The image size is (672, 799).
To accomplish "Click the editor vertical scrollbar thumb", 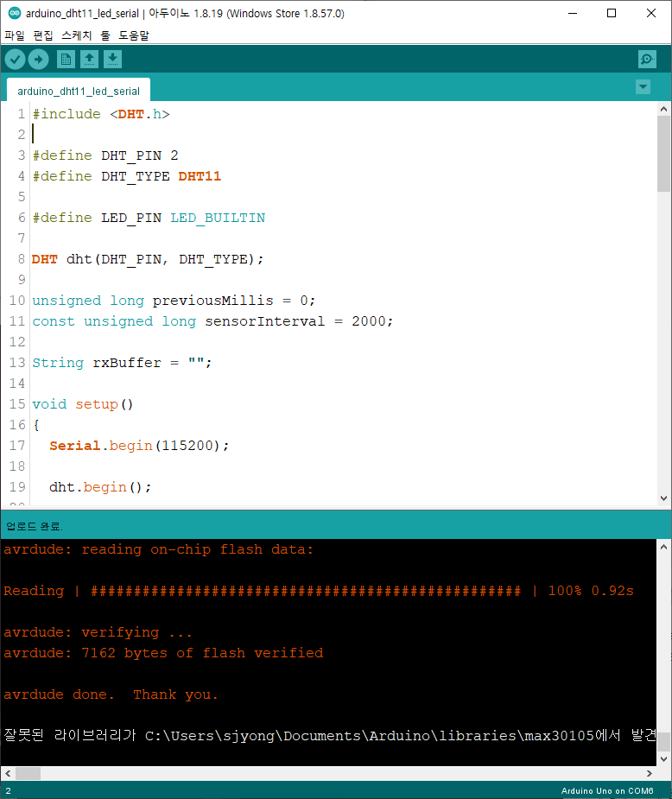I will tap(663, 154).
